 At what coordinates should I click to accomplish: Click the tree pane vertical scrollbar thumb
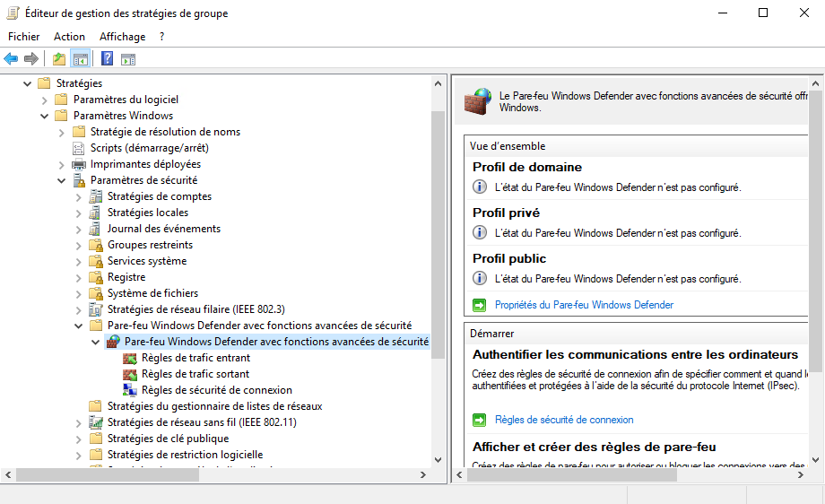438,235
